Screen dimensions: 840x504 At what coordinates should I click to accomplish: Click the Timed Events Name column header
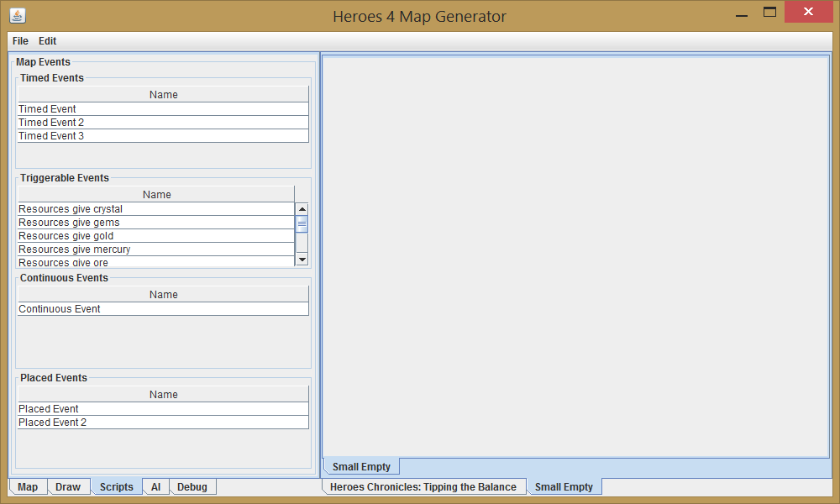pos(164,94)
